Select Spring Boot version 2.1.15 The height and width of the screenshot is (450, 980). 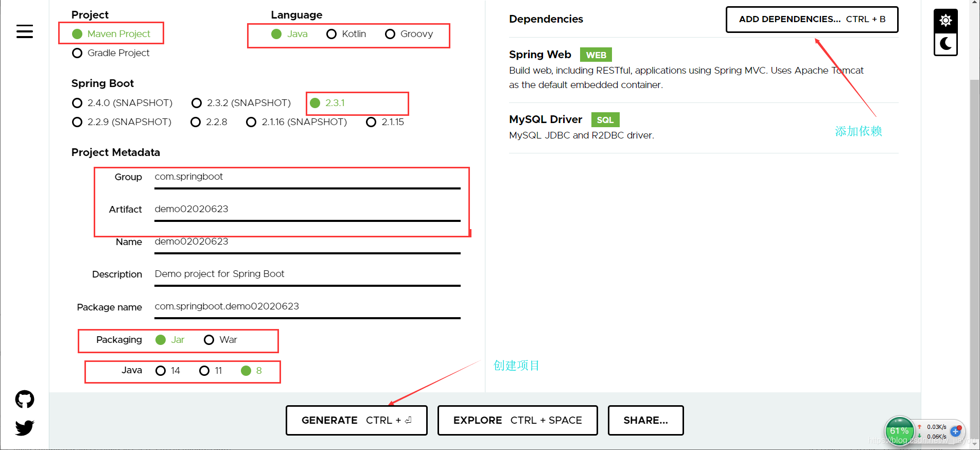click(x=385, y=122)
